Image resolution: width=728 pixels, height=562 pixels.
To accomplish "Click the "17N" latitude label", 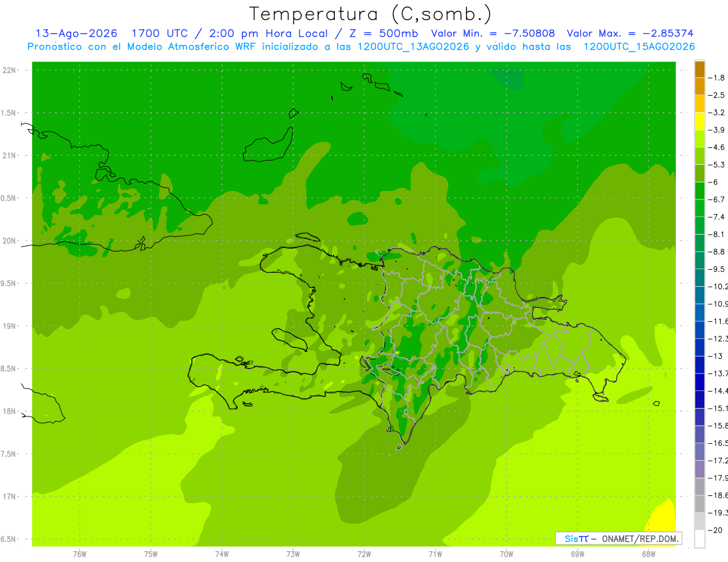I will pos(10,497).
